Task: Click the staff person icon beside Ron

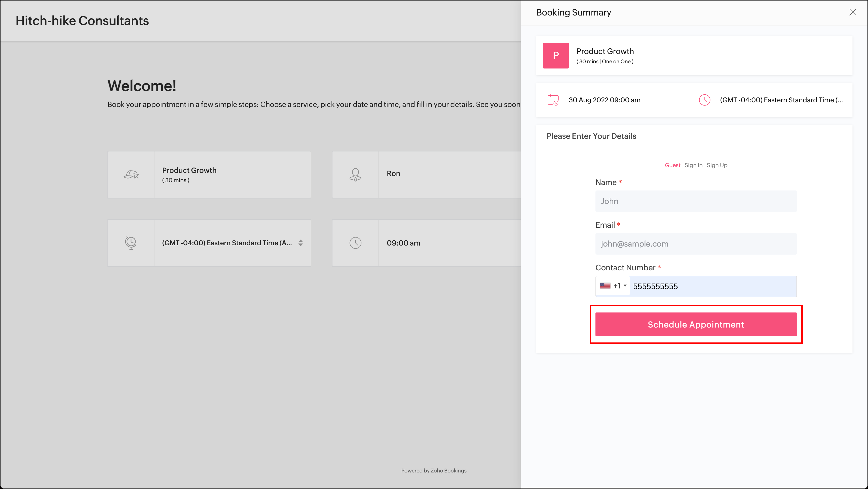Action: pyautogui.click(x=355, y=174)
